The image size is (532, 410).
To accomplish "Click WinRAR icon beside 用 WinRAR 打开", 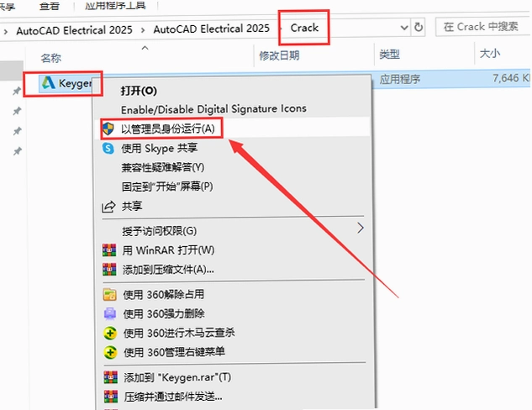I will pyautogui.click(x=109, y=250).
